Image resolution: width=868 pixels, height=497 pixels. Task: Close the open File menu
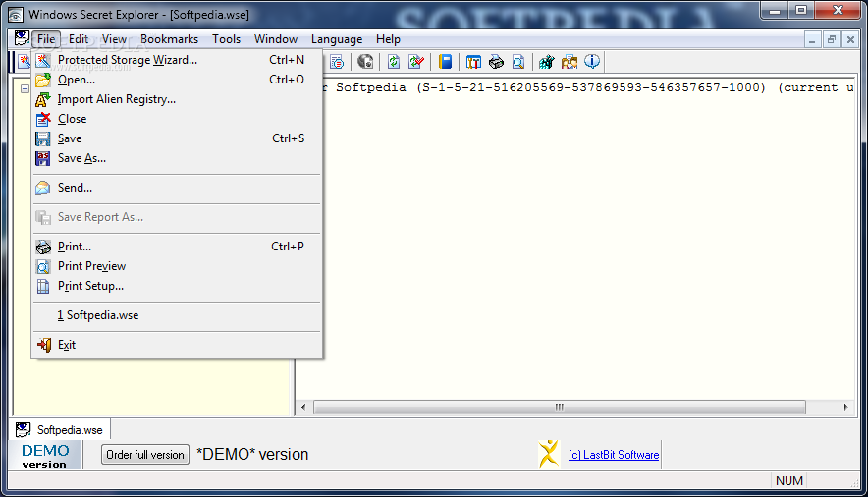(x=46, y=39)
